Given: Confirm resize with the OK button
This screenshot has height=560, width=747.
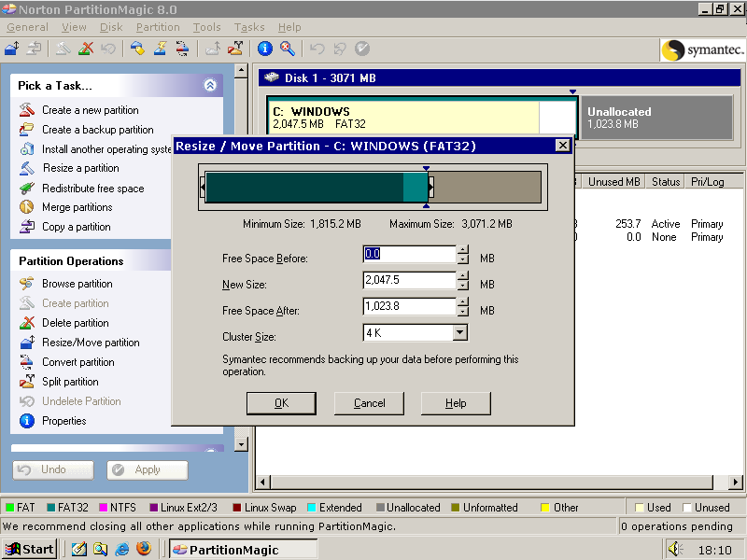Looking at the screenshot, I should (281, 403).
